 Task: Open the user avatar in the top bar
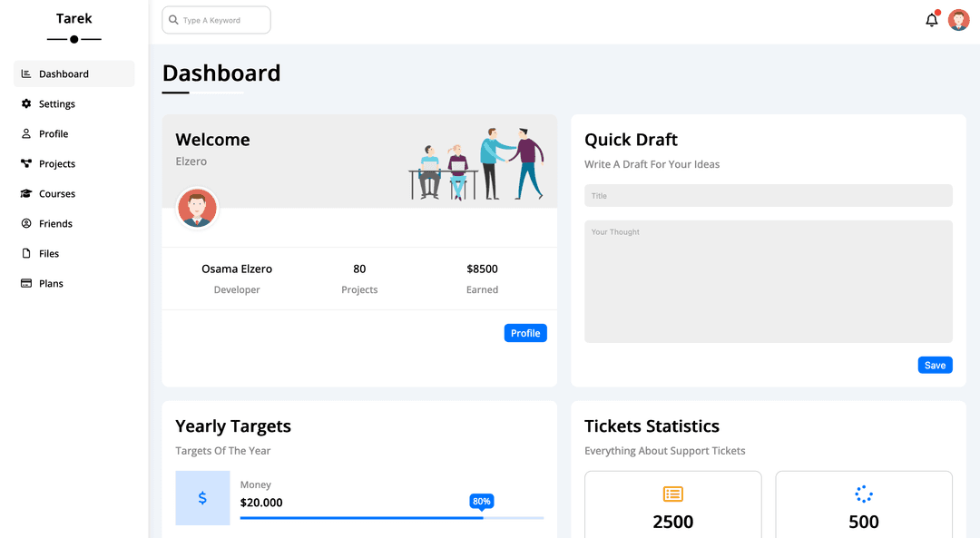click(x=959, y=19)
